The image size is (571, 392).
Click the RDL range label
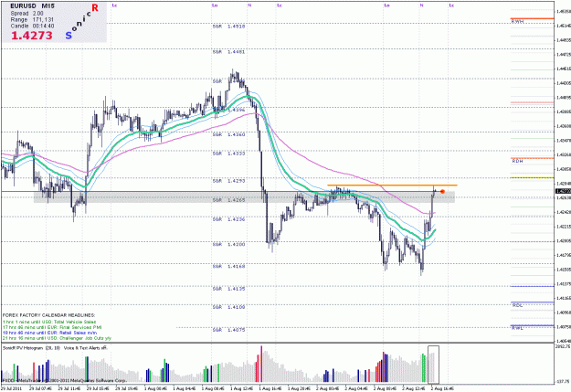coord(517,305)
